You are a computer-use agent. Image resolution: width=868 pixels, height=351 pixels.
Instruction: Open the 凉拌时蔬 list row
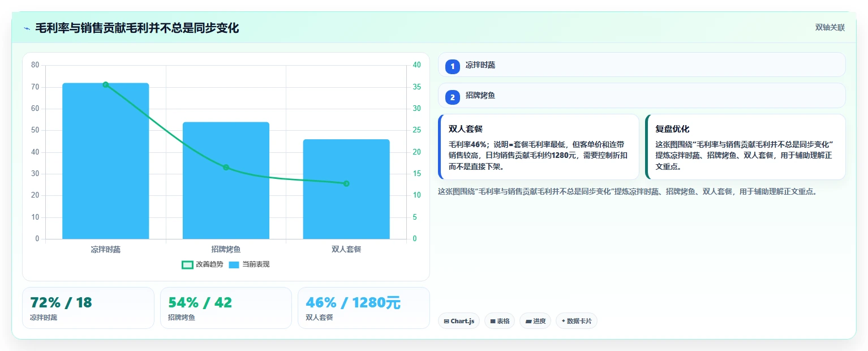[642, 65]
